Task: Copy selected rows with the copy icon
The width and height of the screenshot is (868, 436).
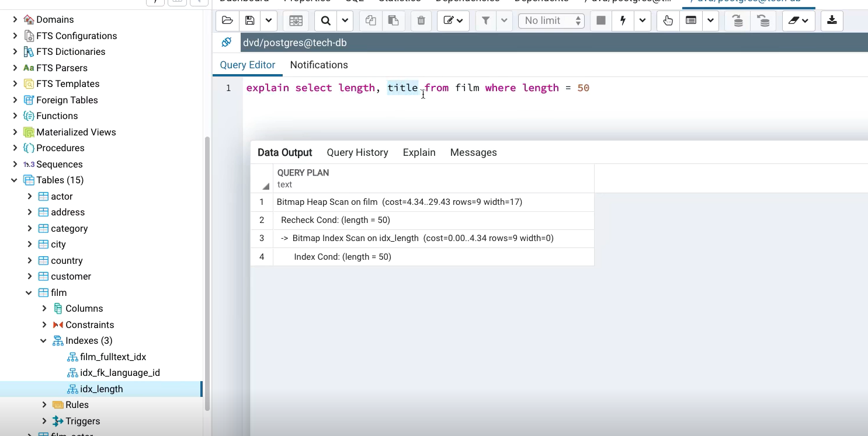Action: (370, 20)
